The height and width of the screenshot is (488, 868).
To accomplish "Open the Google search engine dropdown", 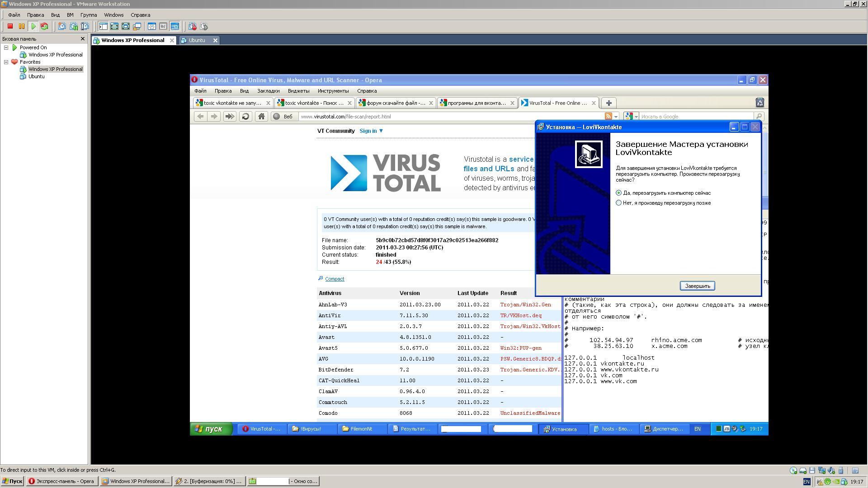I will point(632,117).
